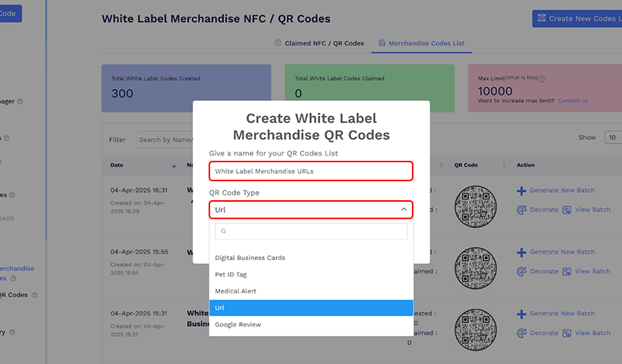The height and width of the screenshot is (364, 622).
Task: Select Medical Alert QR code type
Action: point(235,291)
